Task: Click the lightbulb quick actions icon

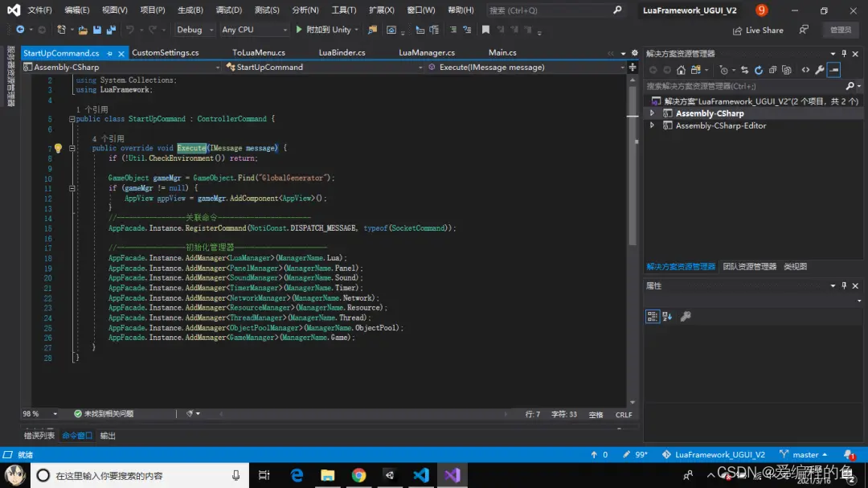Action: pos(58,149)
